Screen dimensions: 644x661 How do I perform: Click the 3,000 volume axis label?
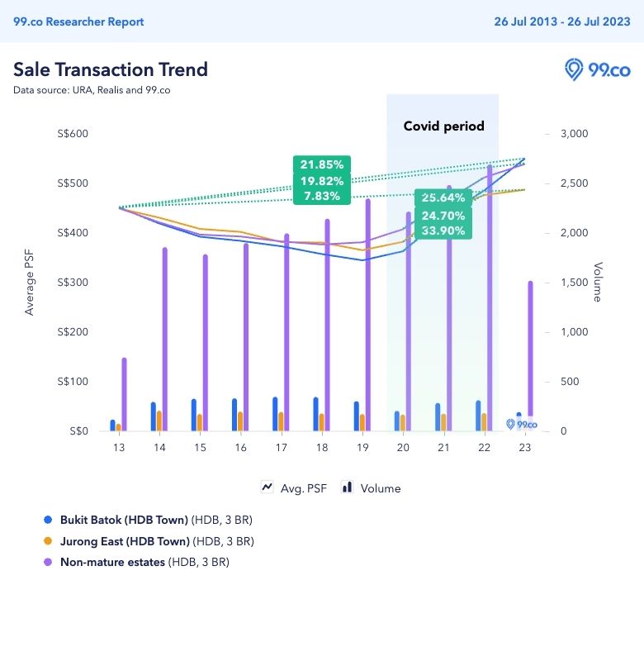tap(574, 134)
